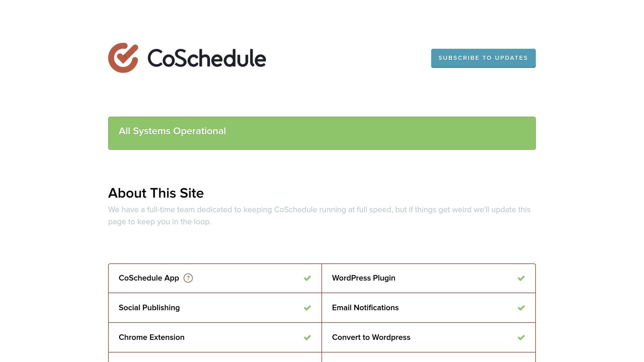
Task: Select the WordPress Plugin component label
Action: pos(364,278)
